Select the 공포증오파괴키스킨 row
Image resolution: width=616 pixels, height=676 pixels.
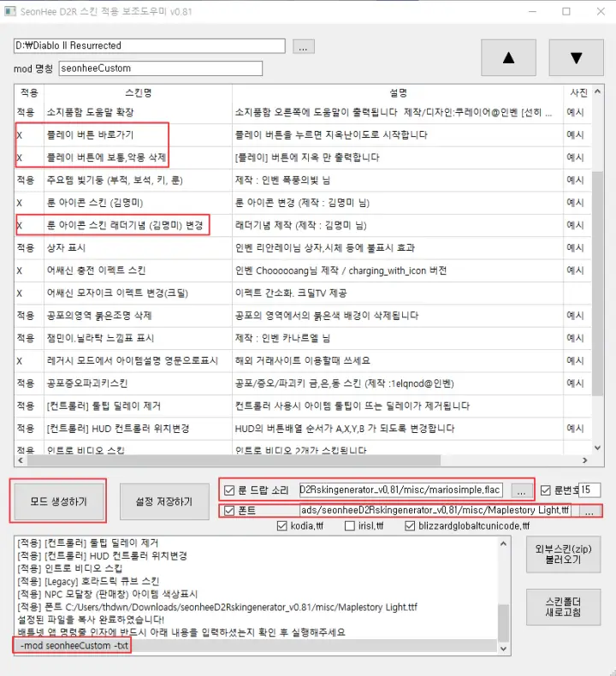coord(303,383)
